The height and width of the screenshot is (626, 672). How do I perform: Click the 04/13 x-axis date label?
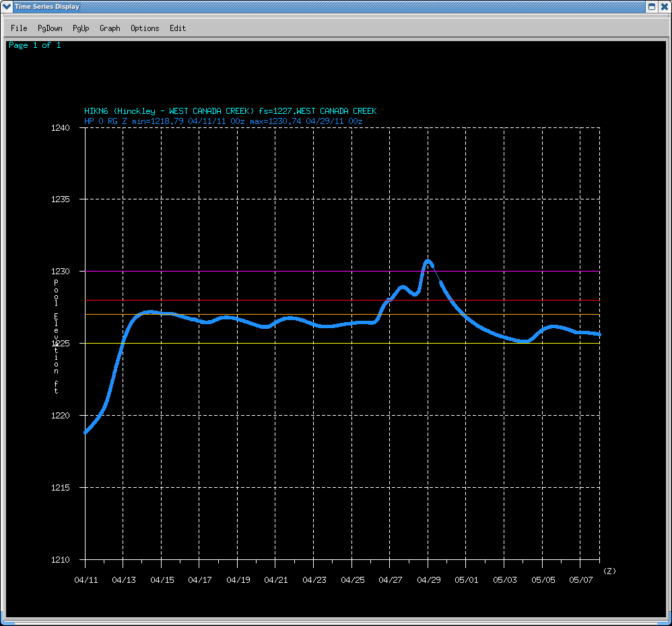[124, 580]
